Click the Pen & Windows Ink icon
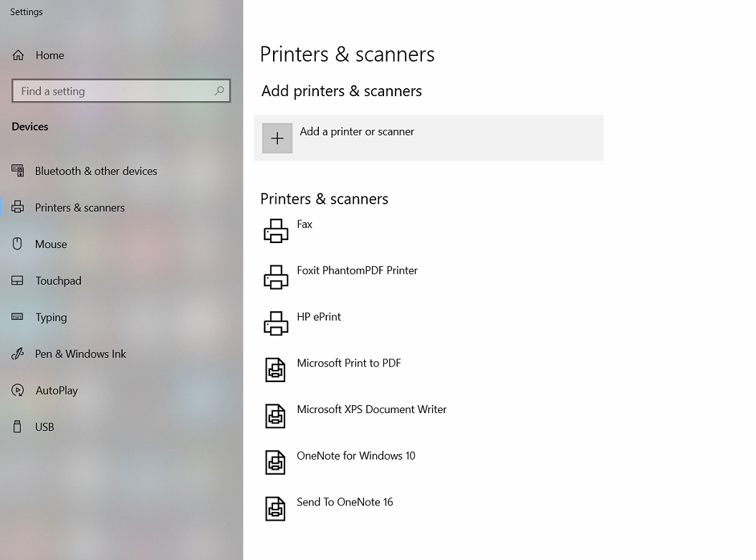This screenshot has width=756, height=560. click(17, 354)
